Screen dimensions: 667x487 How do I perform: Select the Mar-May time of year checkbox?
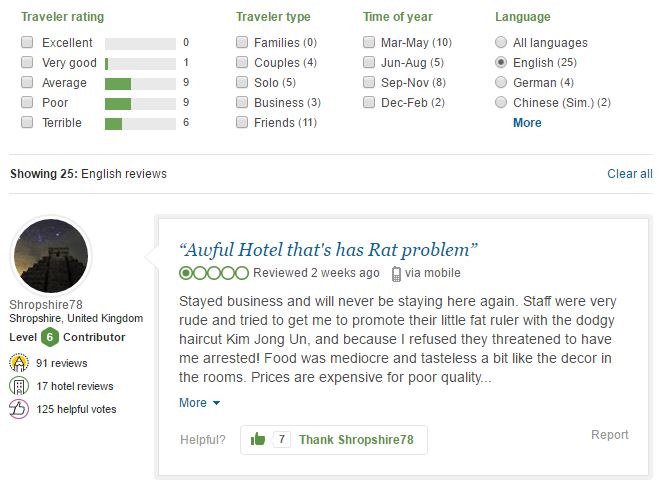(x=369, y=42)
